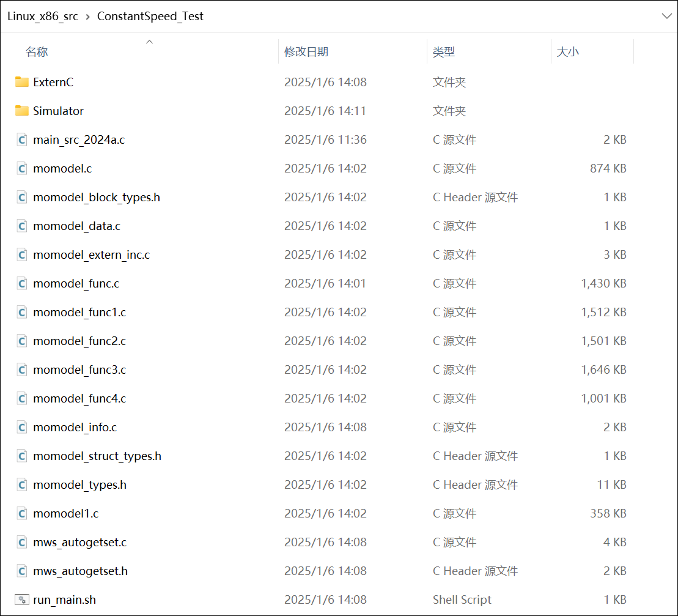The width and height of the screenshot is (678, 616).
Task: Click the main_src_2024a.c file icon
Action: [x=22, y=139]
